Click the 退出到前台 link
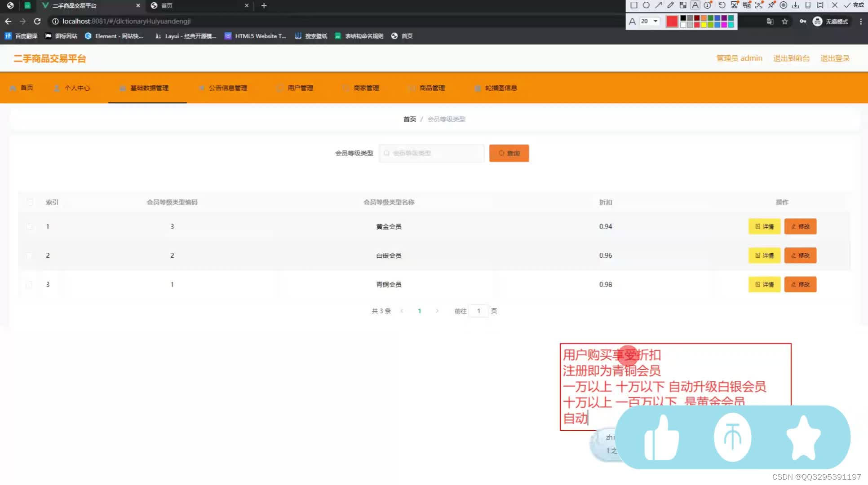 [x=791, y=58]
